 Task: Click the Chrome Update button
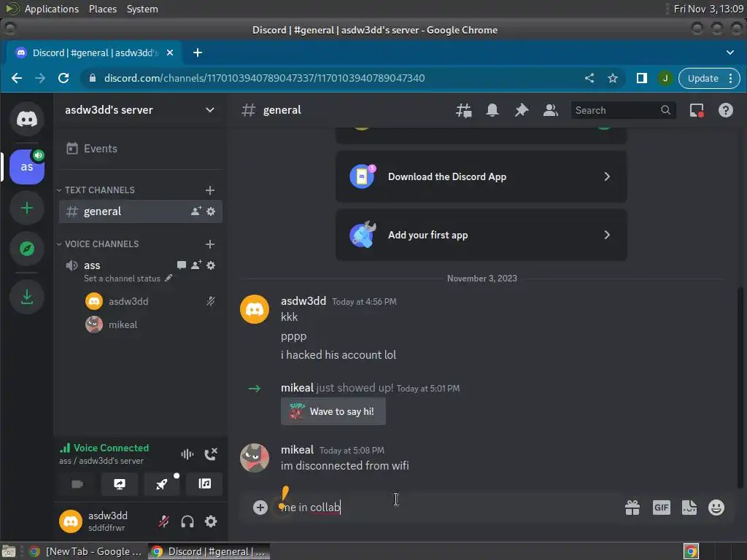[709, 78]
